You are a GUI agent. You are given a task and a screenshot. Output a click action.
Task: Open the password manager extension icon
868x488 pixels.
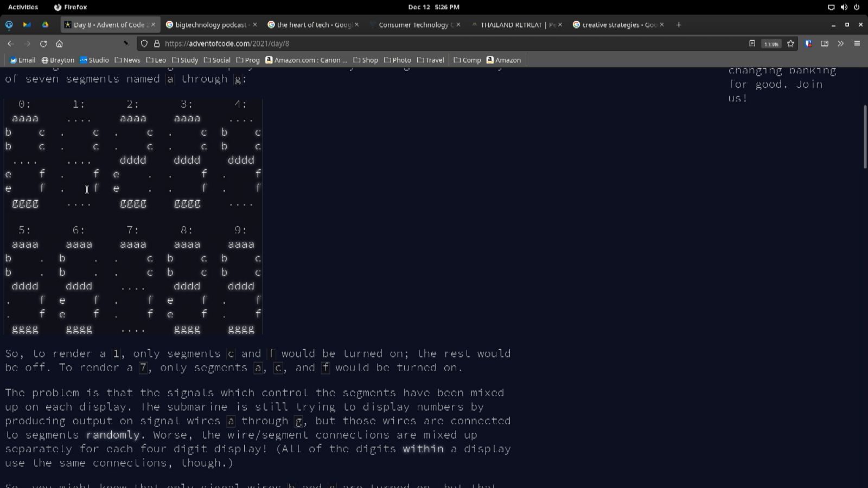808,44
